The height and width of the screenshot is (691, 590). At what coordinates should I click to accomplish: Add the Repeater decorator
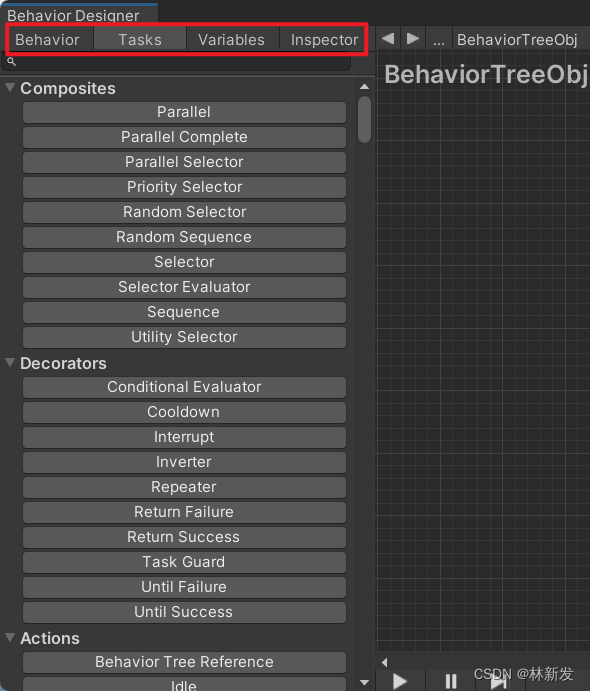click(184, 487)
